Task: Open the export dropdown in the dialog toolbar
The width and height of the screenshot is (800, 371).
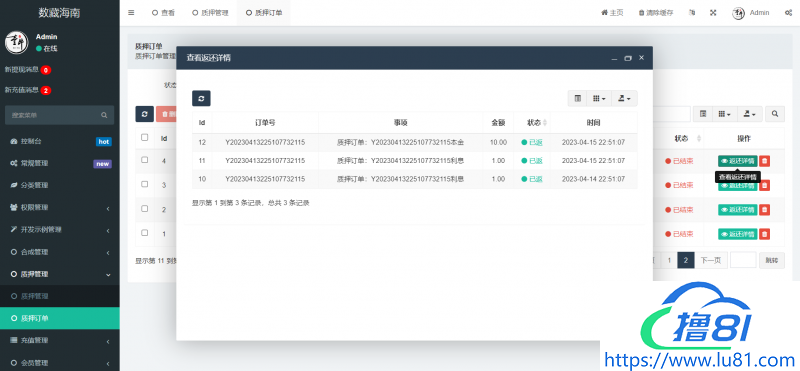Action: pyautogui.click(x=624, y=98)
